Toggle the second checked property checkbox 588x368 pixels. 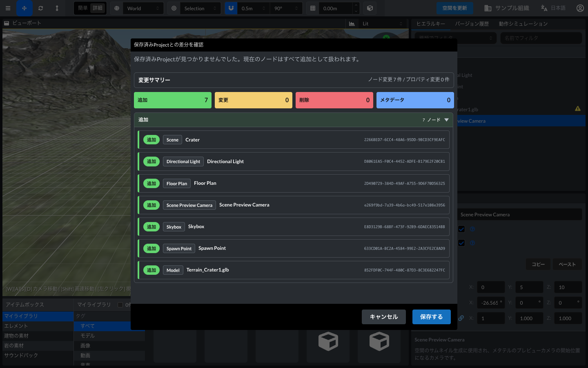pyautogui.click(x=461, y=243)
